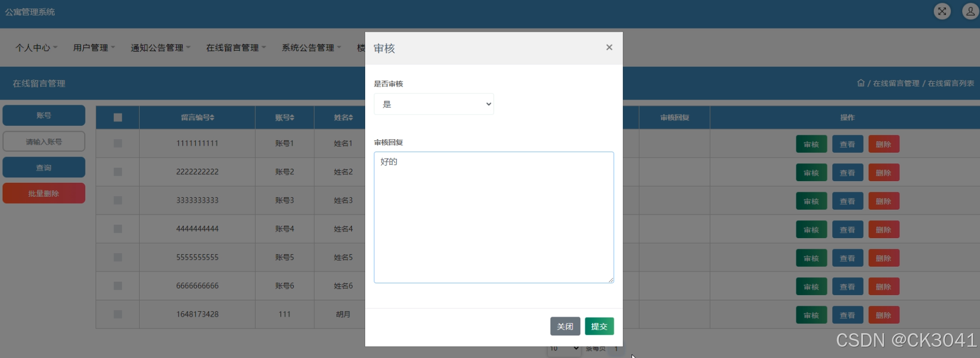Click the 批量删除 button
Screen dimensions: 980x358
pyautogui.click(x=44, y=194)
